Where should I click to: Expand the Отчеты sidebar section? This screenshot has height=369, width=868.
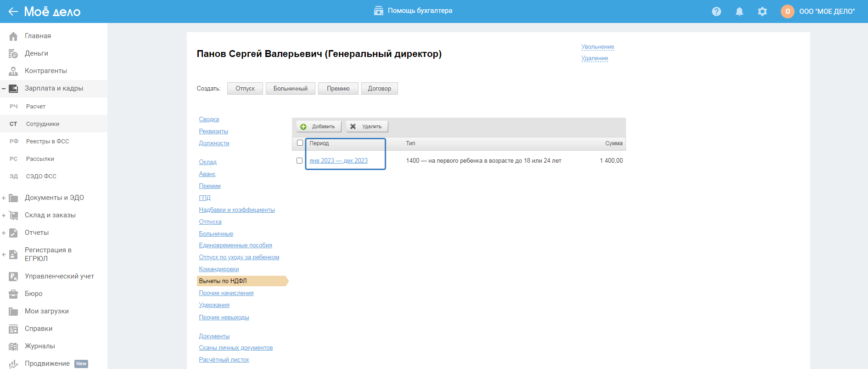tap(4, 233)
